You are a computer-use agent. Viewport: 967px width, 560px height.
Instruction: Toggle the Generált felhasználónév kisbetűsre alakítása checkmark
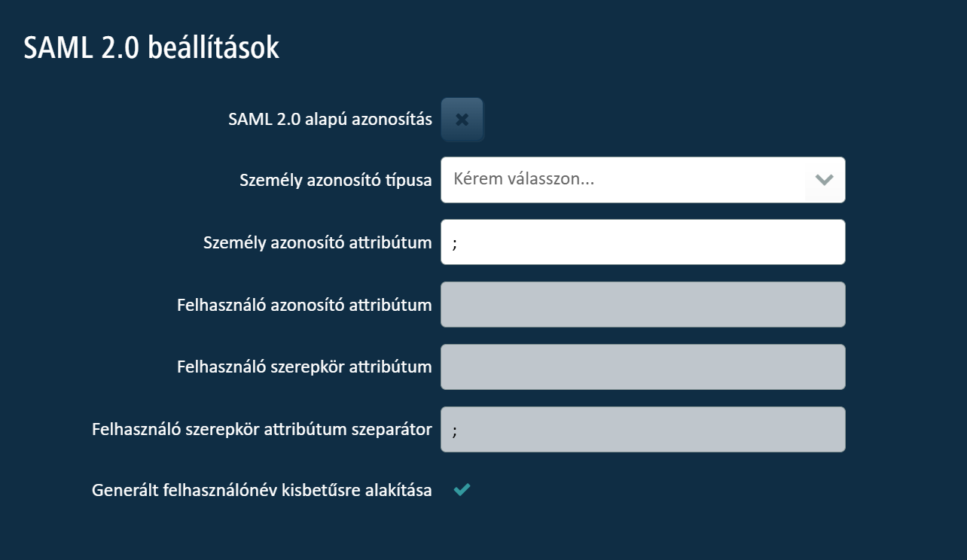(462, 490)
